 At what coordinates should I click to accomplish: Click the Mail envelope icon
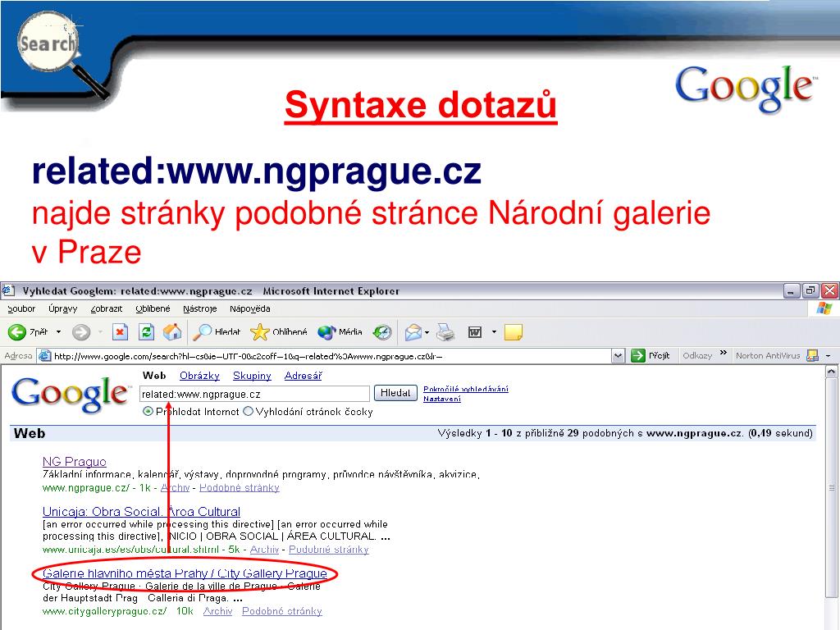tap(413, 332)
